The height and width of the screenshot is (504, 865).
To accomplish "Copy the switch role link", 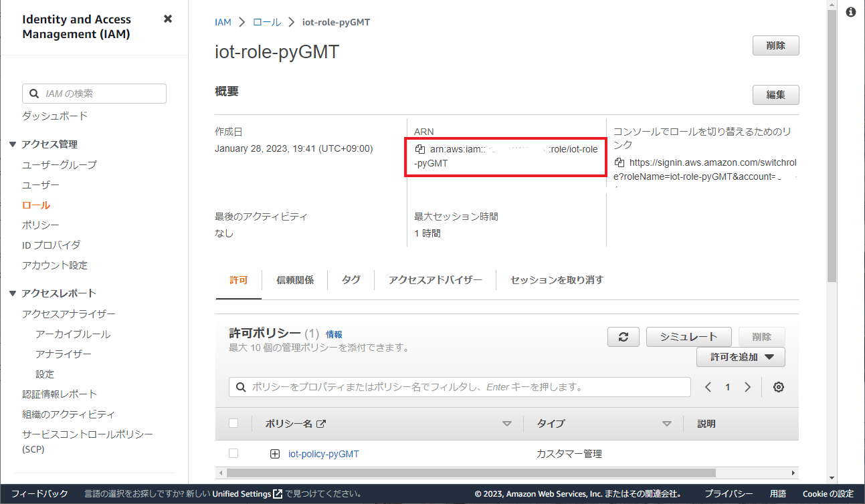I will tap(619, 162).
